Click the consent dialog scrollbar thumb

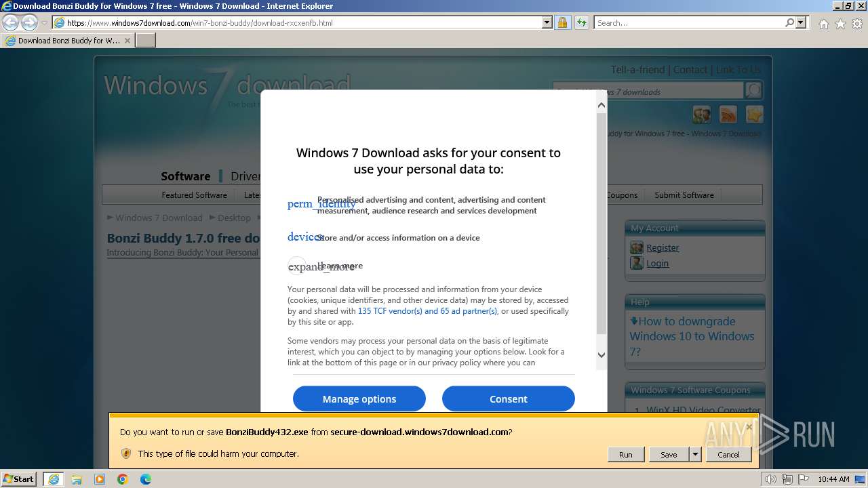click(x=601, y=224)
